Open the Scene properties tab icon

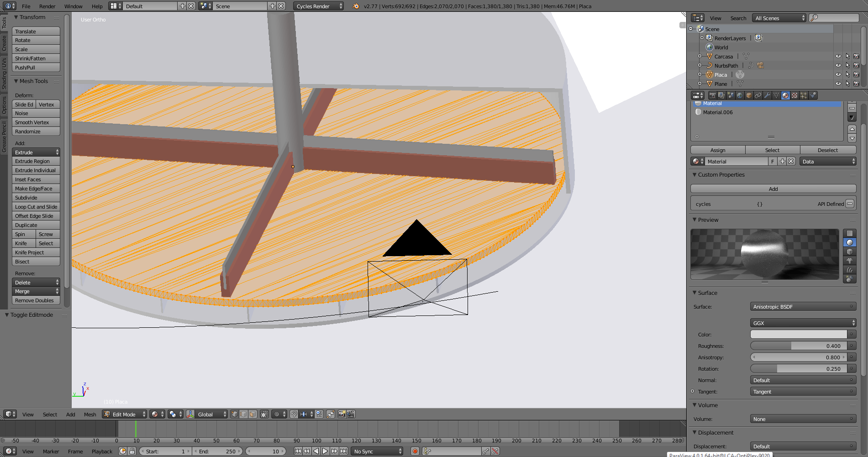(x=731, y=95)
